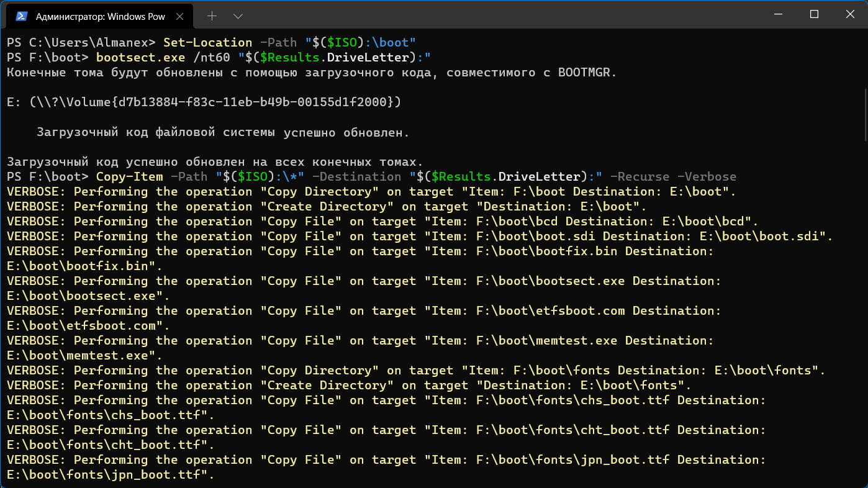Click the E:\boot\fonts\jpn_boot.ttf line
Viewport: 868px width, 488px height.
pos(111,474)
